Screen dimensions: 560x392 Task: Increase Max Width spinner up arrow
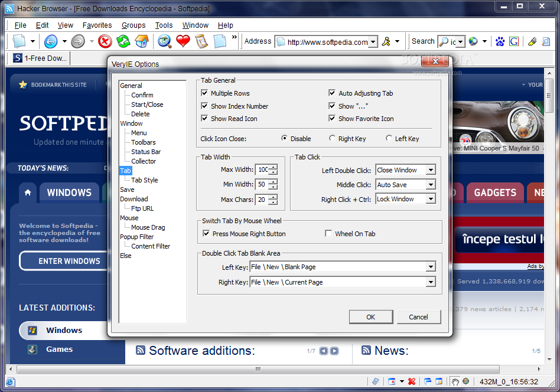click(x=273, y=167)
